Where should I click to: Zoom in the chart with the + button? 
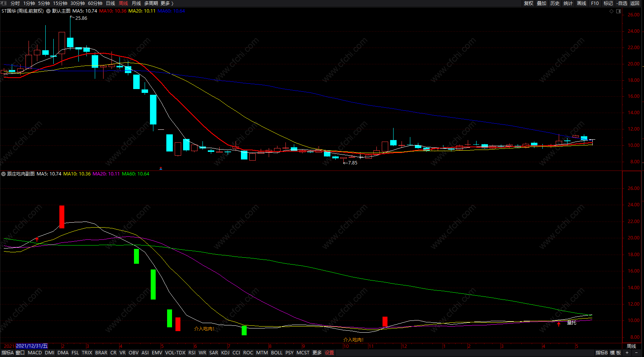pyautogui.click(x=627, y=353)
